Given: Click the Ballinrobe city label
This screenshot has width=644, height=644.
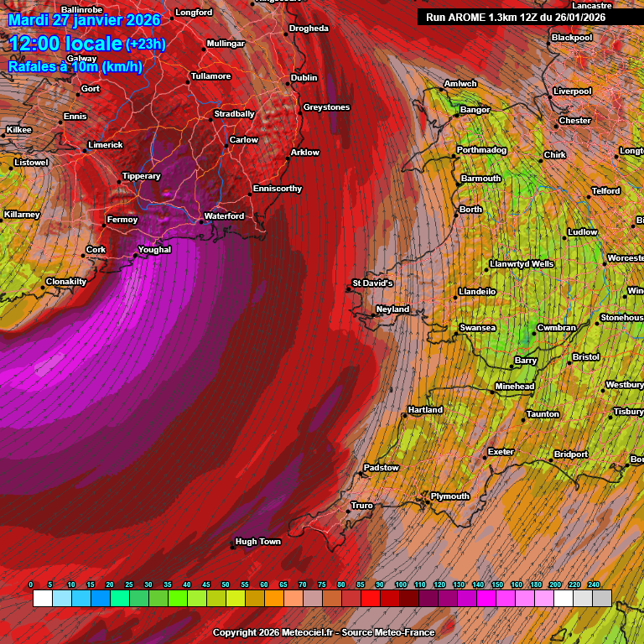Looking at the screenshot, I should pos(81,9).
